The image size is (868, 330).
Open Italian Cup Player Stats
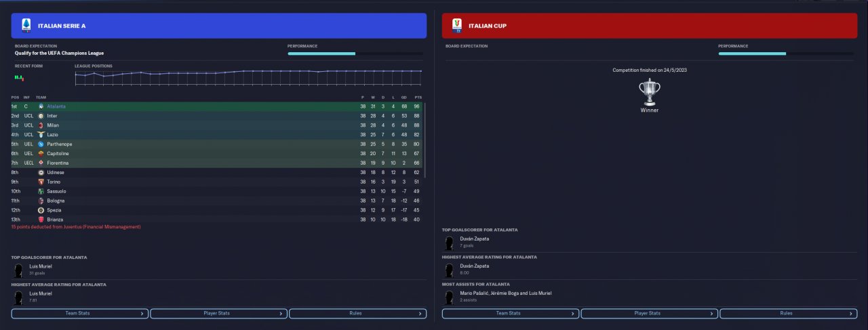click(x=649, y=314)
